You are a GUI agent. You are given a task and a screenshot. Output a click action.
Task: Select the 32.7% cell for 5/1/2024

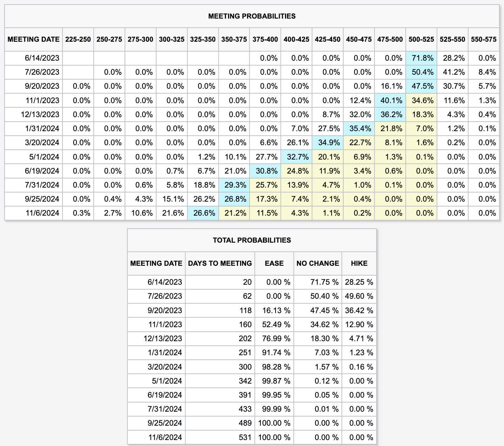[296, 157]
